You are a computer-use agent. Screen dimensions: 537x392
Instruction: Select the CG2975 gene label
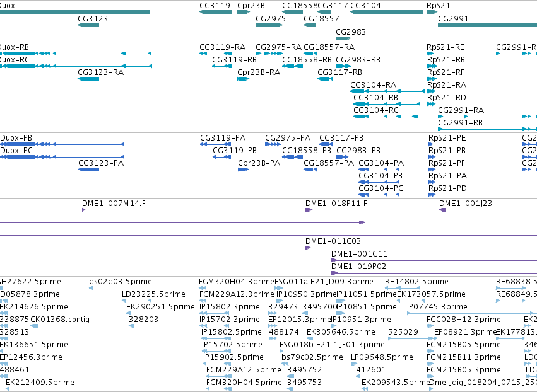pyautogui.click(x=271, y=19)
